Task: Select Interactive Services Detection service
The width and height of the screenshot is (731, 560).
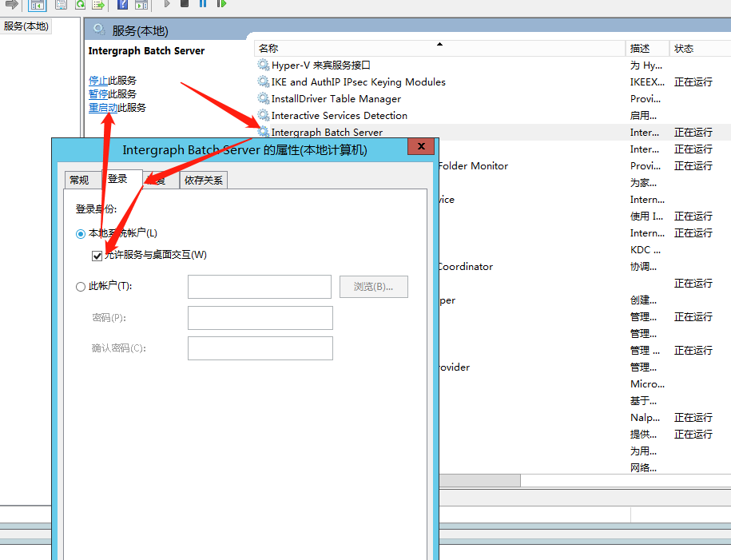Action: pyautogui.click(x=339, y=116)
